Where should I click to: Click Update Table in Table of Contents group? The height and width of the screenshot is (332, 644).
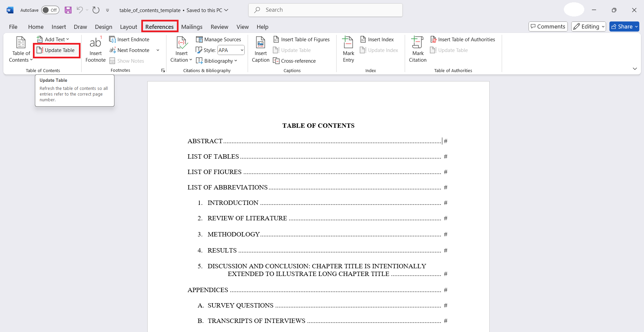(x=56, y=50)
